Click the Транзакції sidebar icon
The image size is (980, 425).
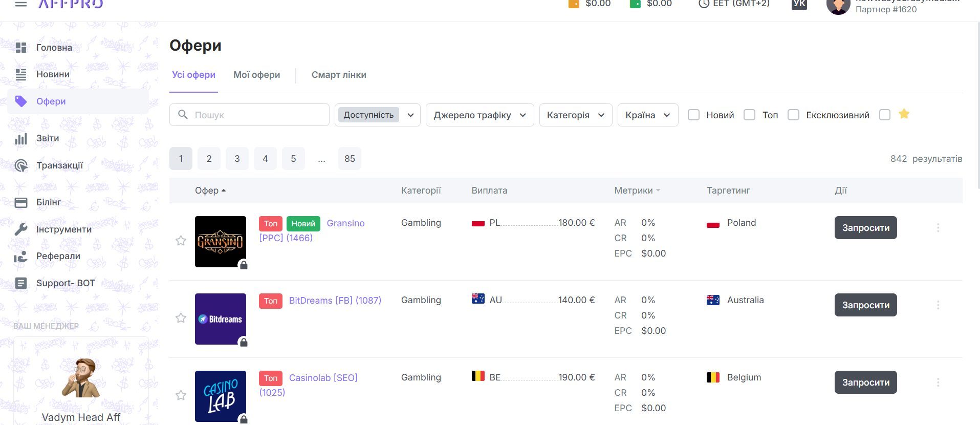tap(21, 165)
